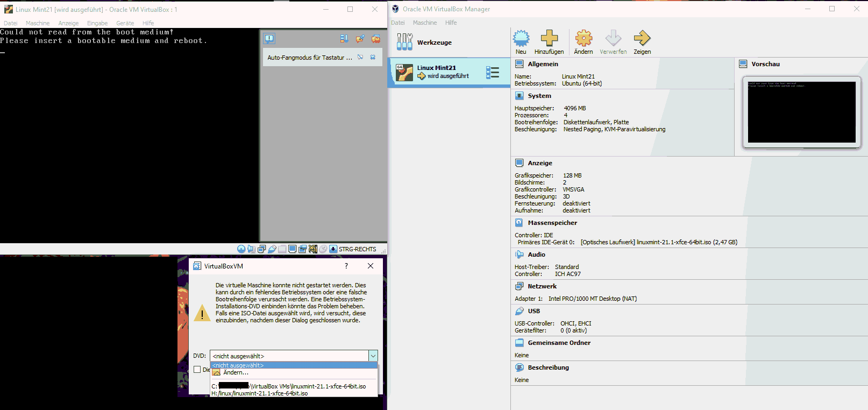Open Maschine menu in VirtualBox Manager
Image resolution: width=868 pixels, height=410 pixels.
[x=425, y=23]
